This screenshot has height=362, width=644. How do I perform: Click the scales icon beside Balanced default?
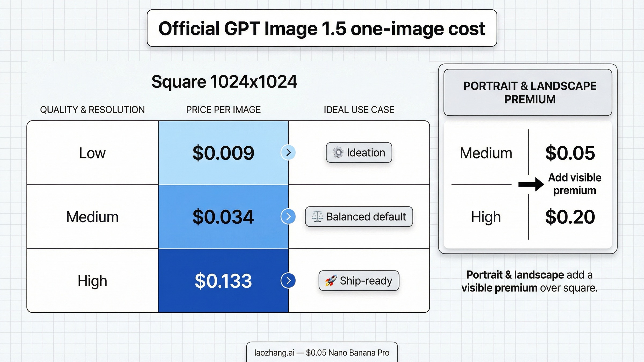[x=318, y=217]
